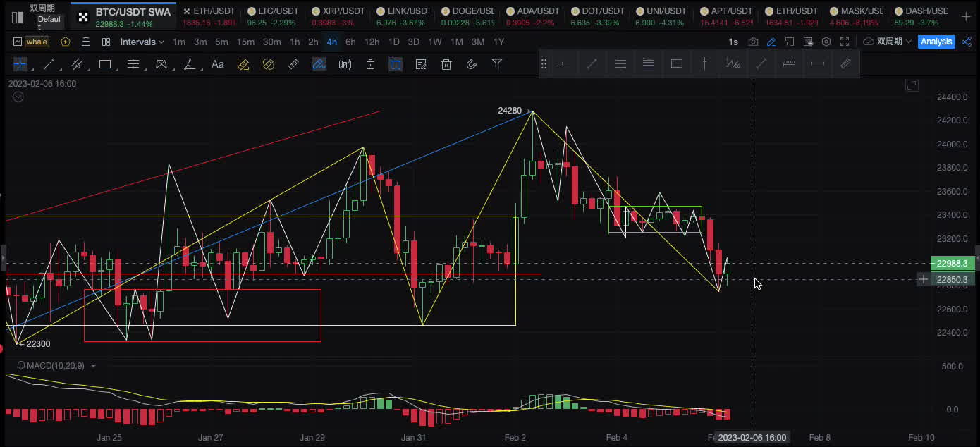Image resolution: width=980 pixels, height=447 pixels.
Task: Select the 1D interval
Action: (393, 42)
